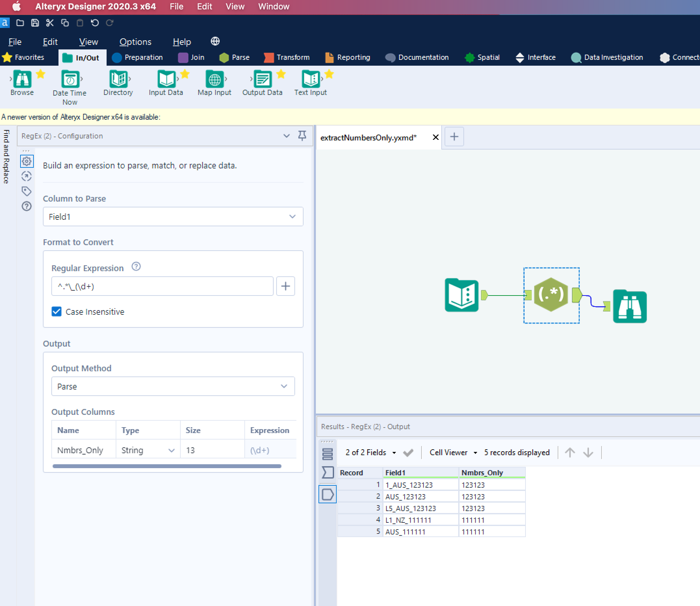
Task: Click the Output Columns horizontal scrollbar
Action: 167,466
